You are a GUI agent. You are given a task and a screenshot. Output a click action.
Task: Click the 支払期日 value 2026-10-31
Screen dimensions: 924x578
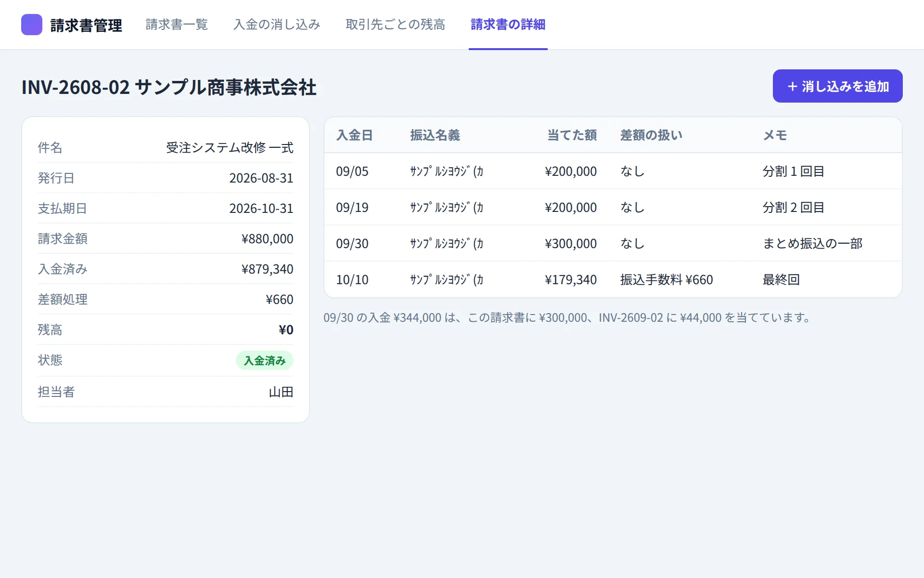[x=261, y=209]
